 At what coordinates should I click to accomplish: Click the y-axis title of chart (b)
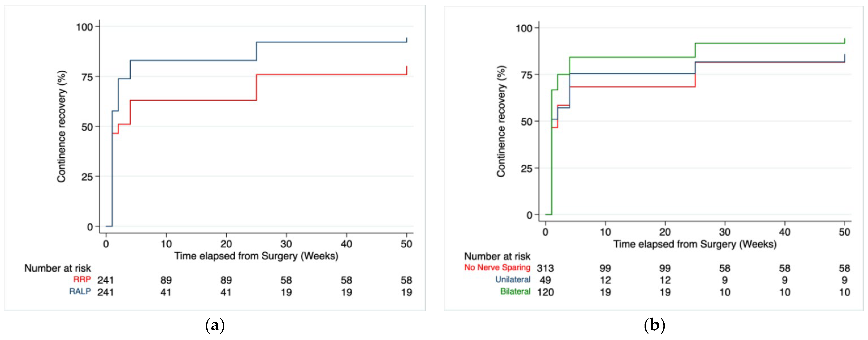(501, 121)
